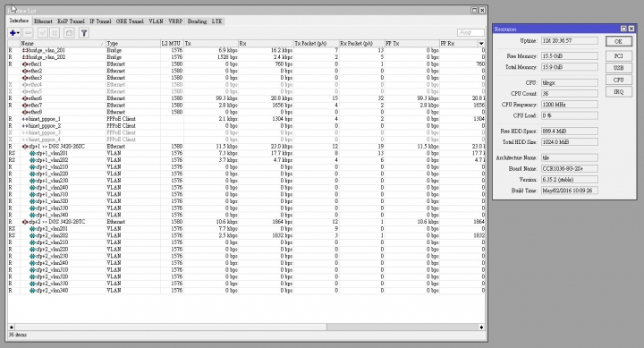644x348 pixels.
Task: Select the ether8 row name
Action: (35, 112)
